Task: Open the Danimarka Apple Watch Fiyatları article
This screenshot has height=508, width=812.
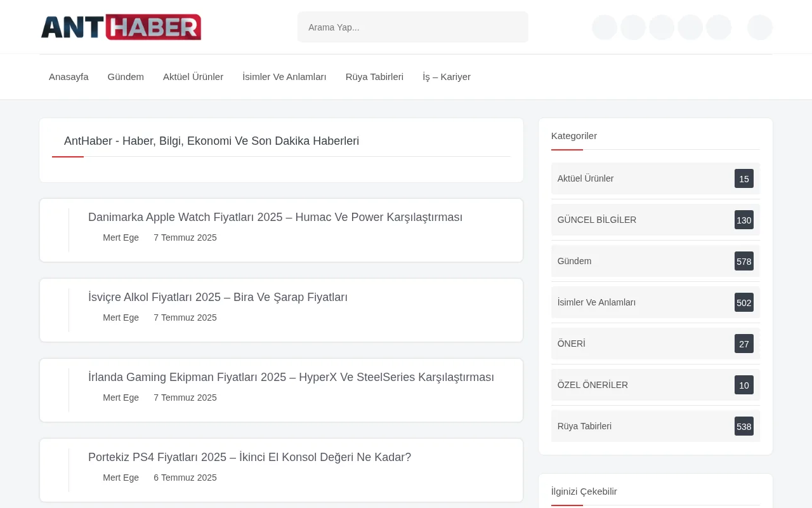Action: click(x=275, y=217)
